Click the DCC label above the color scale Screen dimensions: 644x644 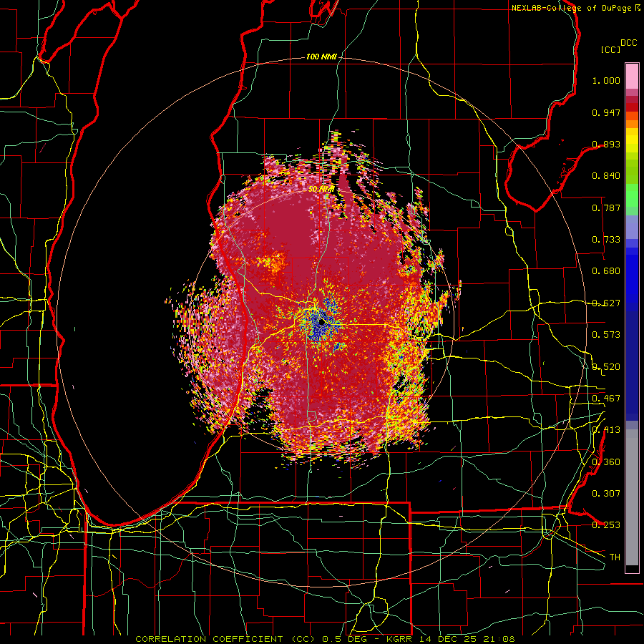(629, 43)
